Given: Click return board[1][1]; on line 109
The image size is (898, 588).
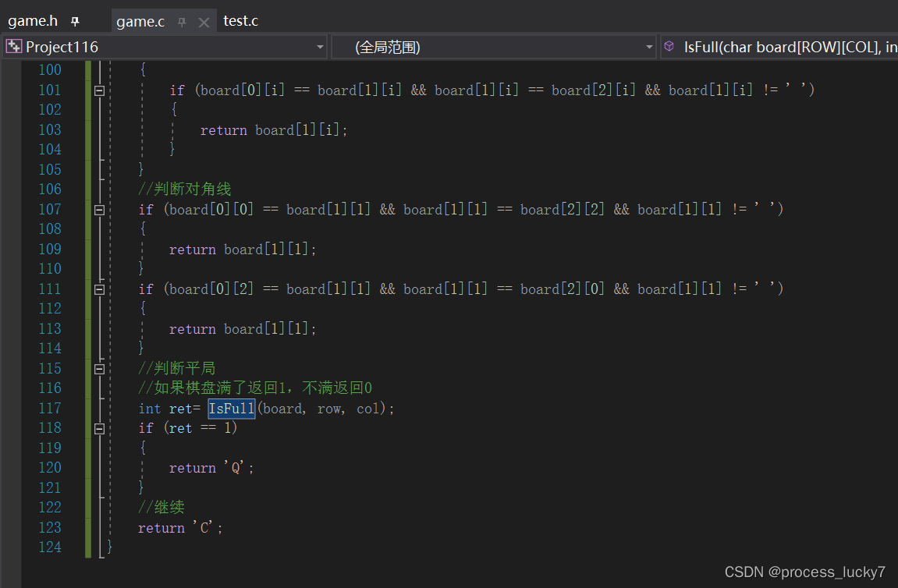Looking at the screenshot, I should click(x=243, y=250).
